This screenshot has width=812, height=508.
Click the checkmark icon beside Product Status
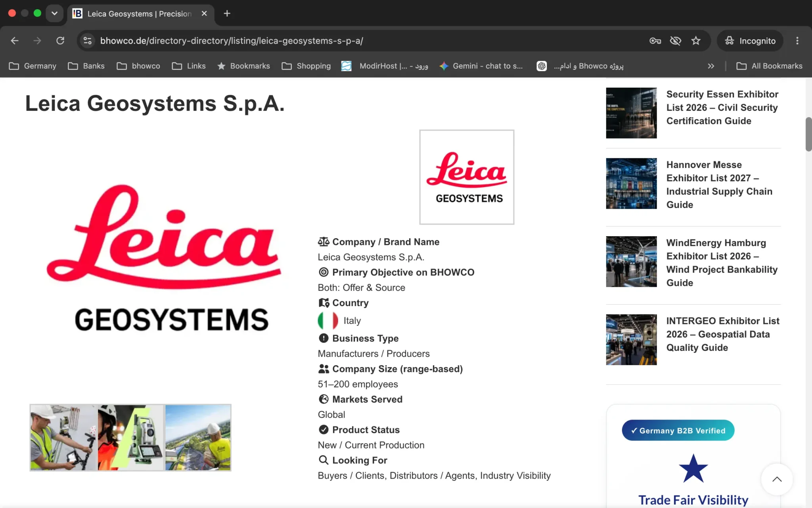pyautogui.click(x=324, y=430)
